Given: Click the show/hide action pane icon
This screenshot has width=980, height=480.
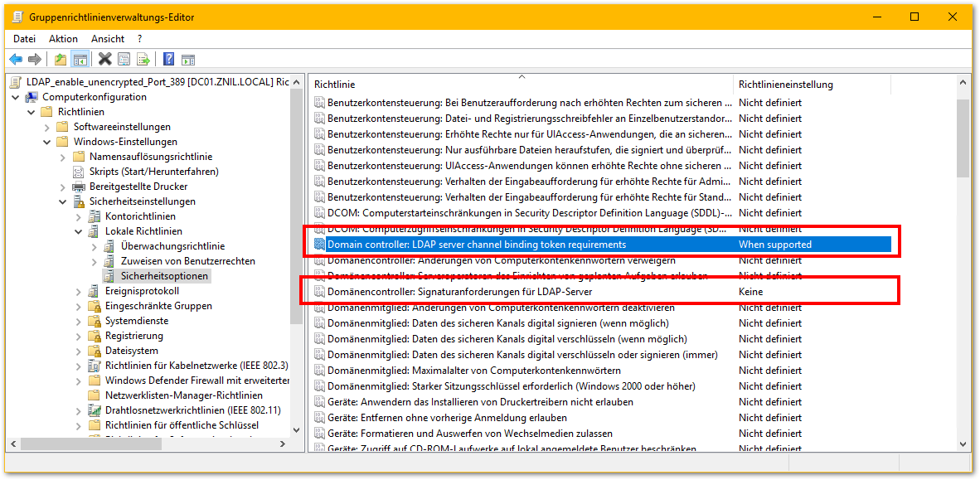Looking at the screenshot, I should click(188, 59).
